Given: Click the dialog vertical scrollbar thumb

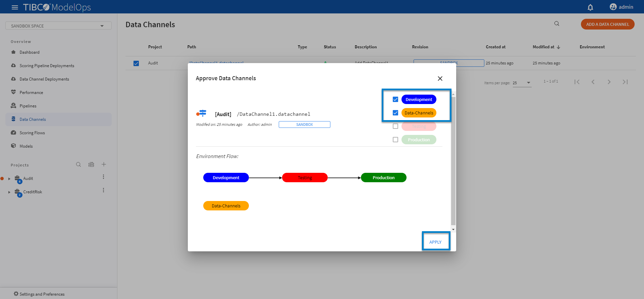Looking at the screenshot, I should 453,160.
